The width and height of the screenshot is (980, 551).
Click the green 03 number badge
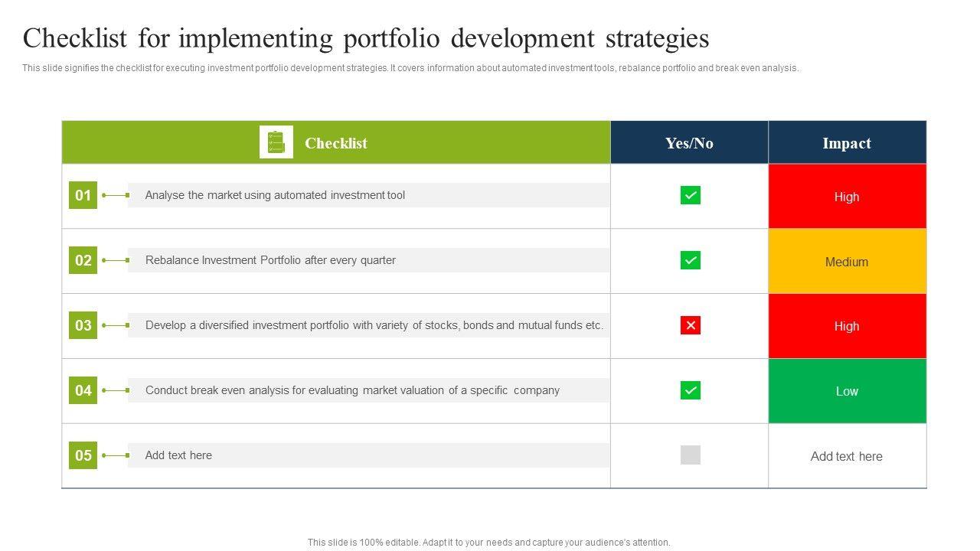(83, 325)
